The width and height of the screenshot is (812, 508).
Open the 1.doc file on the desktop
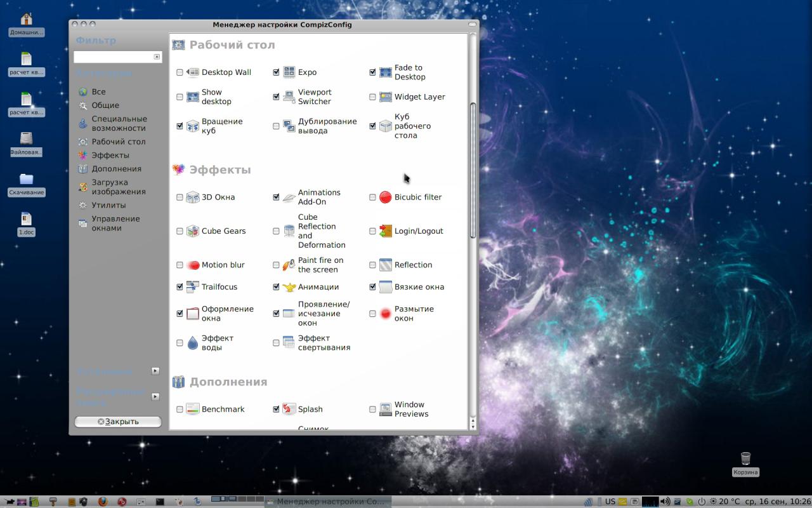(x=27, y=224)
